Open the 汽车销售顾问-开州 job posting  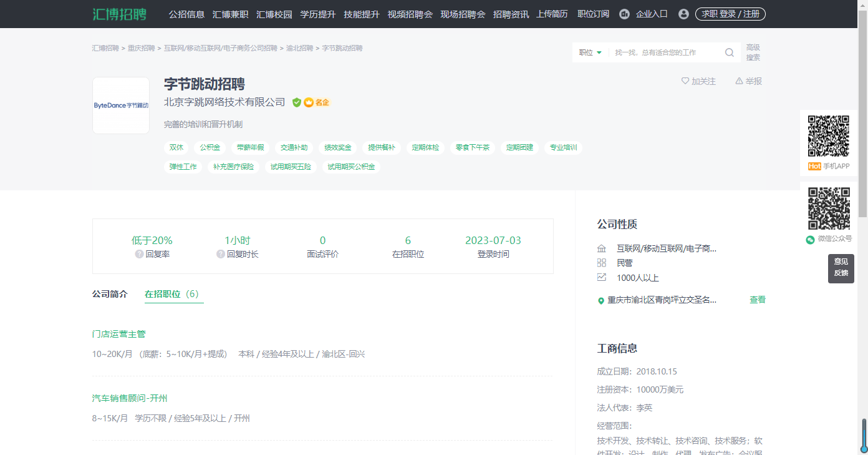point(130,398)
